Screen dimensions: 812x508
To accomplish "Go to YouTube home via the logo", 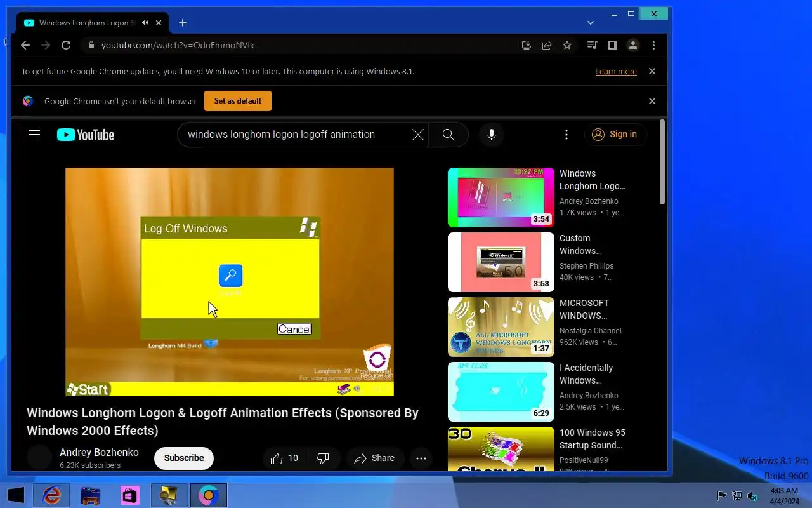I will click(x=86, y=135).
